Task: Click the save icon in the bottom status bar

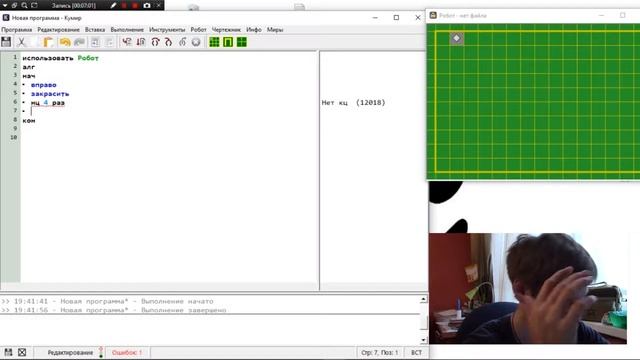Action: pos(8,352)
